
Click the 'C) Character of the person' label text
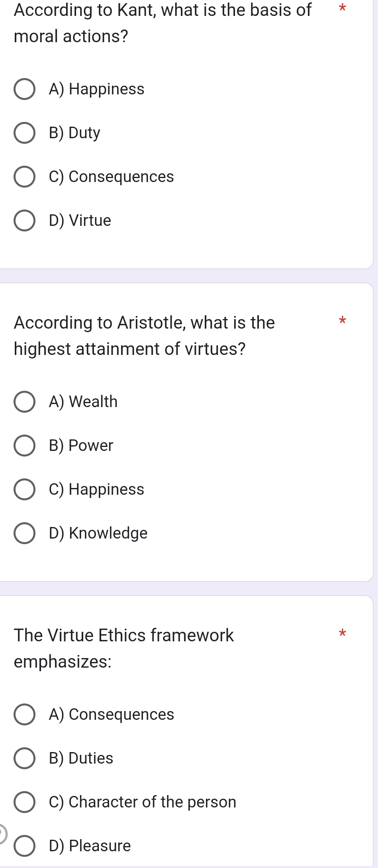[x=142, y=802]
